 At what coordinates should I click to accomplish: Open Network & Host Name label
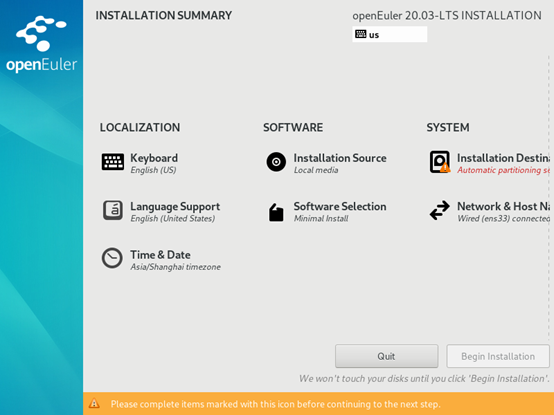coord(503,206)
